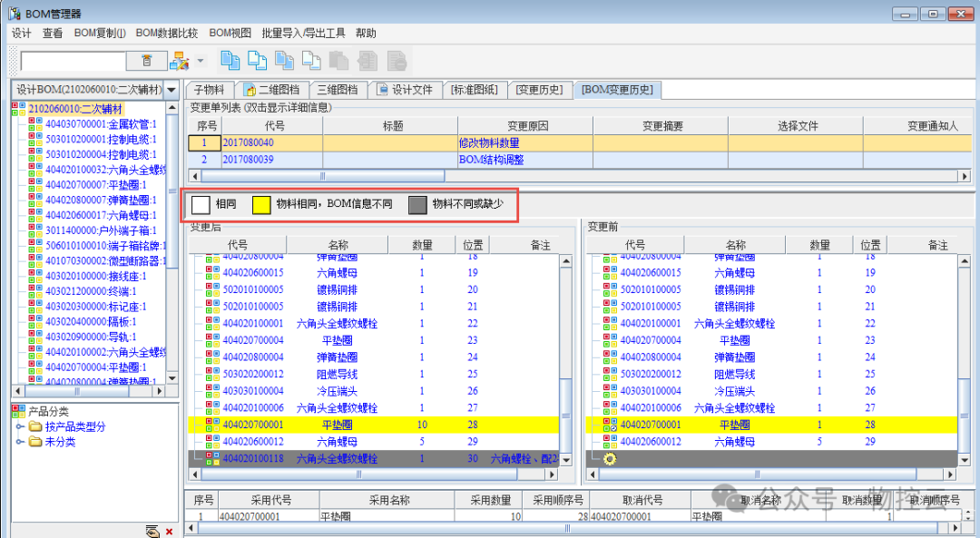The width and height of the screenshot is (980, 538).
Task: Switch to the 二维图档 tab
Action: (x=270, y=90)
